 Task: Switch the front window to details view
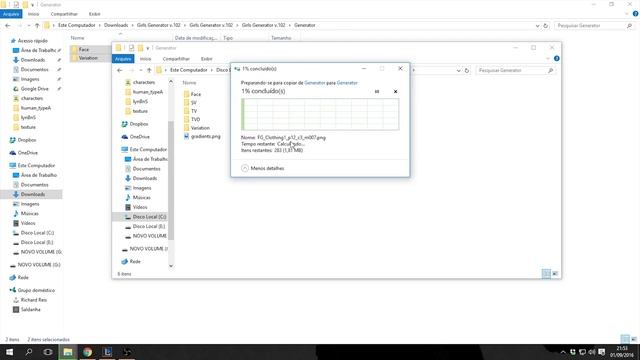(546, 274)
